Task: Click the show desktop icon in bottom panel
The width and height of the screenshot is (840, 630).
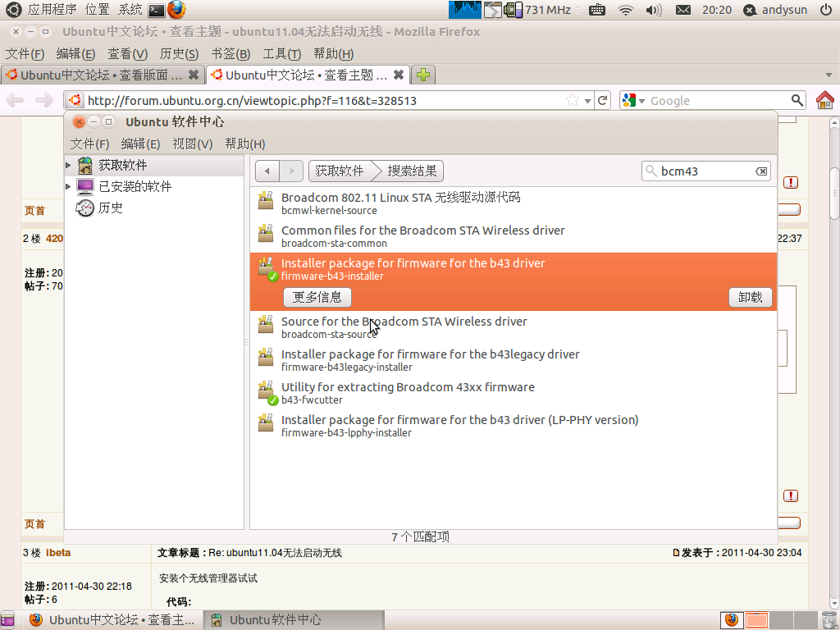Action: 7,620
